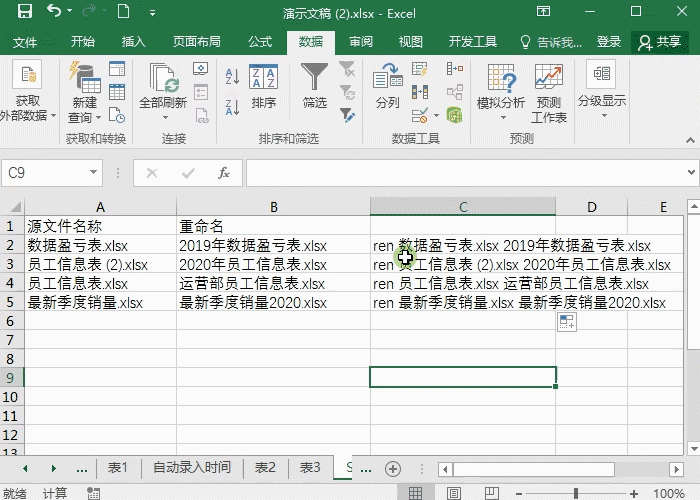Click the 分列 text to columns button

tap(388, 86)
